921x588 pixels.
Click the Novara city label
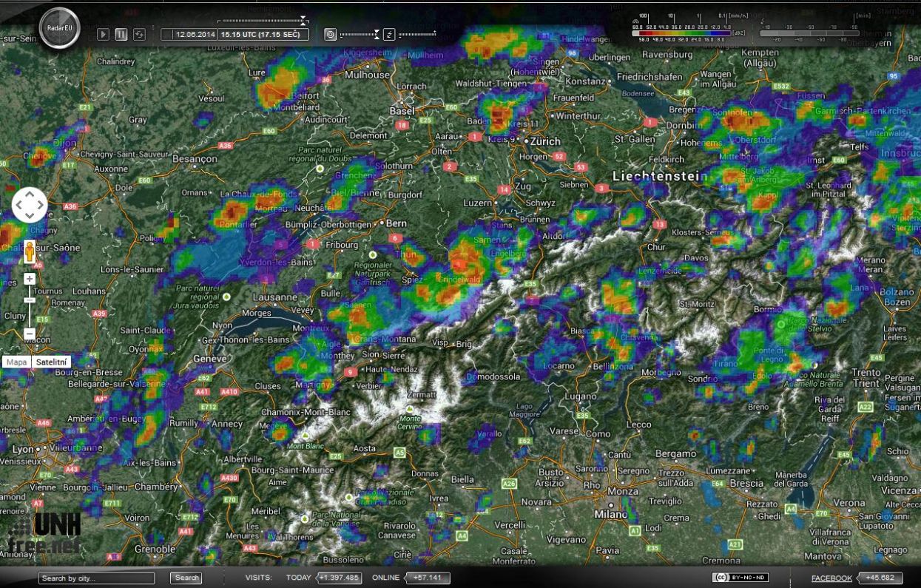tap(536, 501)
